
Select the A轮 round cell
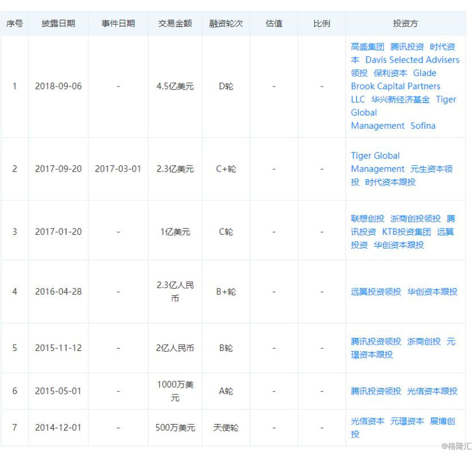tap(226, 391)
